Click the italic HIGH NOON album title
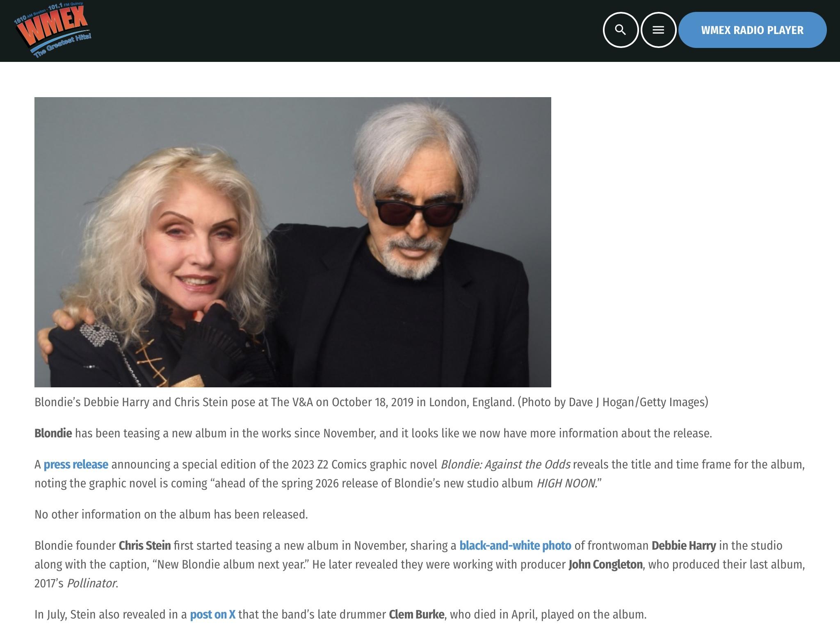Image resolution: width=840 pixels, height=630 pixels. tap(566, 483)
